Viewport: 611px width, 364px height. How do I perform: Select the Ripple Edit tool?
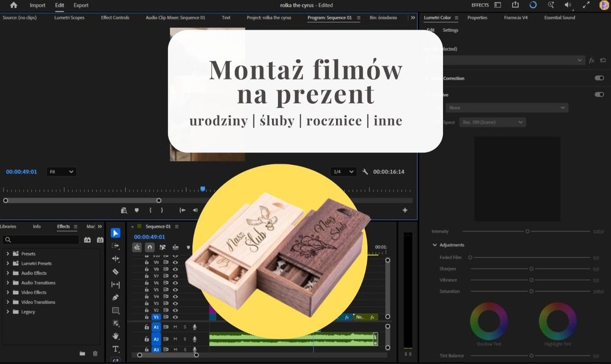[x=115, y=258]
